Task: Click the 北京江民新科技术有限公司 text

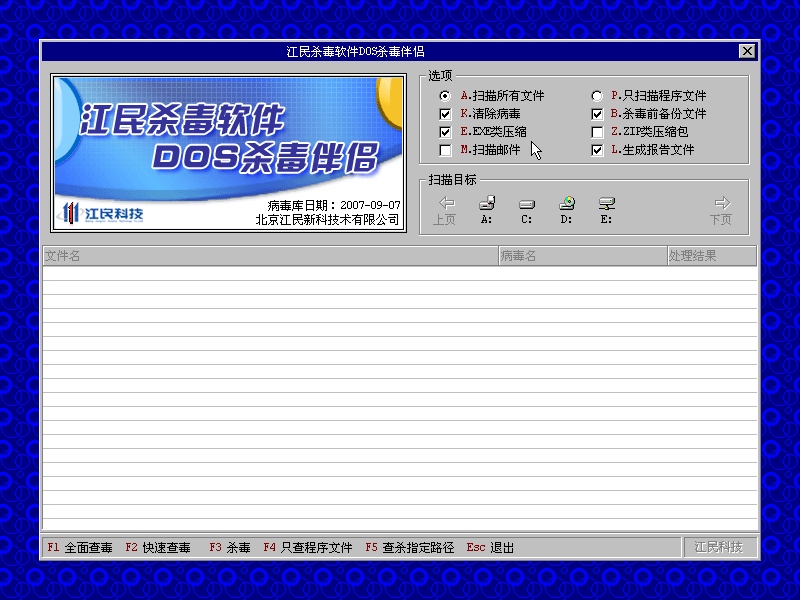Action: (x=327, y=220)
